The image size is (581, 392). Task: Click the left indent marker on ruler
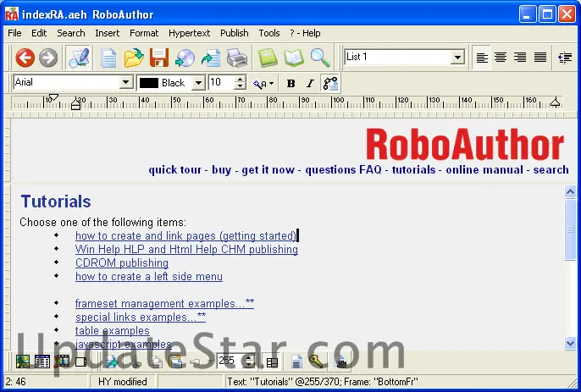pyautogui.click(x=75, y=103)
